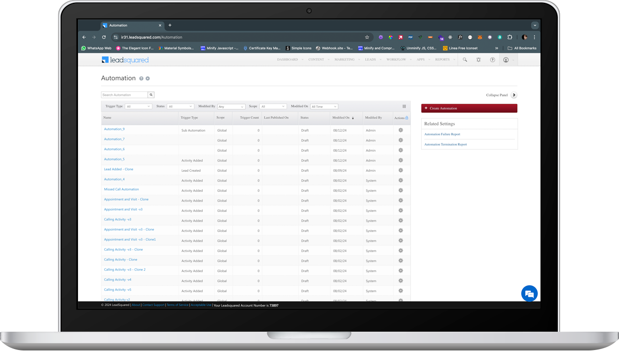Click the settings gear for Automation_9
The width and height of the screenshot is (619, 364).
[x=400, y=130]
